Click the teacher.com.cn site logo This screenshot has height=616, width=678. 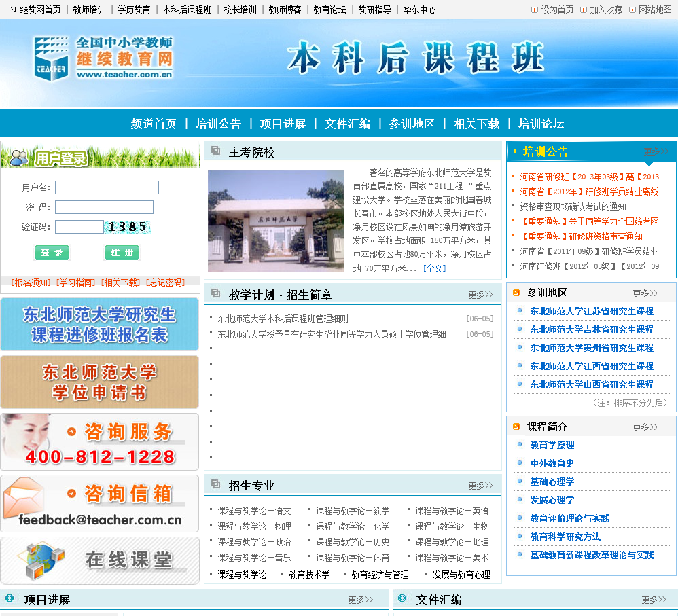click(103, 59)
